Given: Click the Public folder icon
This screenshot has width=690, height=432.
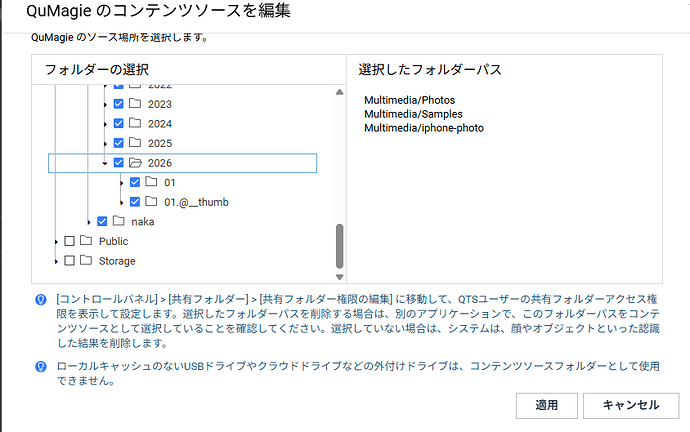Looking at the screenshot, I should coord(86,241).
